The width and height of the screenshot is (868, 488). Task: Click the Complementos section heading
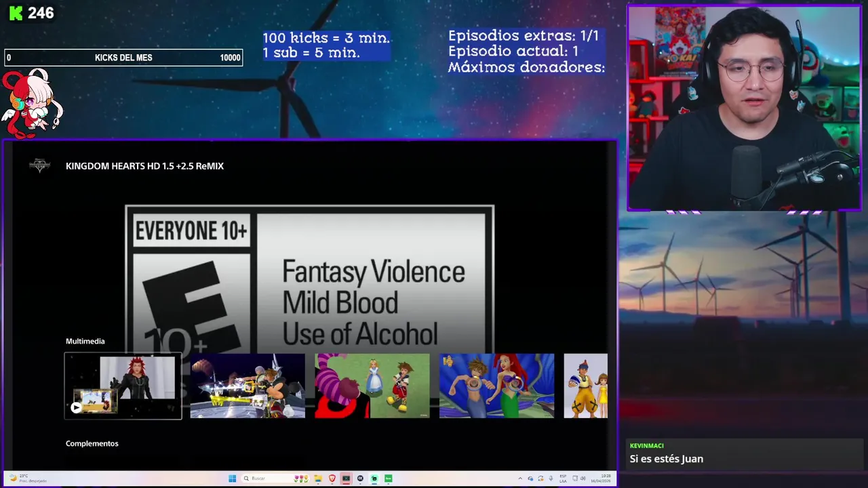[92, 443]
